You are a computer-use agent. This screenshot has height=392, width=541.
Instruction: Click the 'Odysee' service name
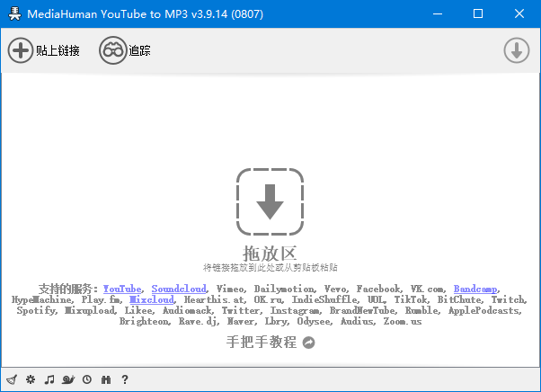(314, 321)
